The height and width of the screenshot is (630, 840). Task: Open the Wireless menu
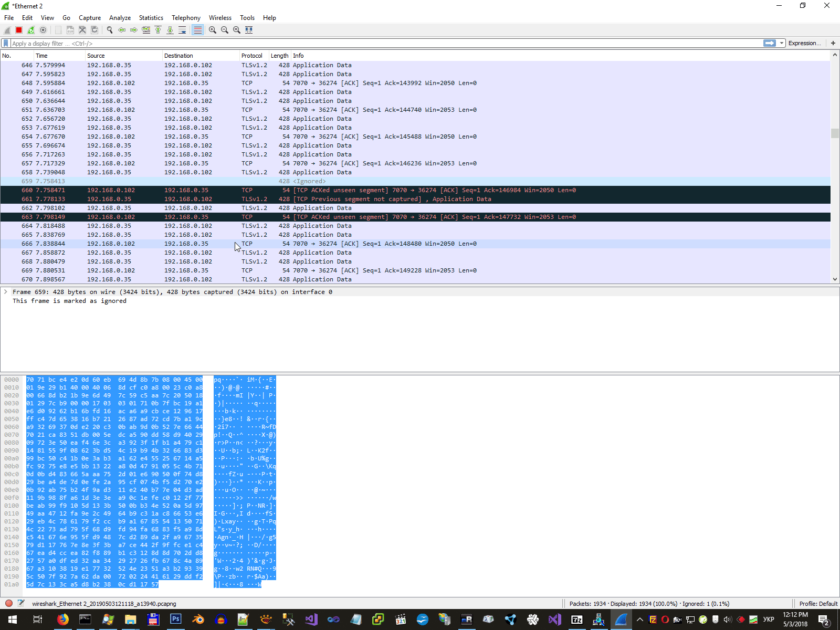(x=220, y=18)
